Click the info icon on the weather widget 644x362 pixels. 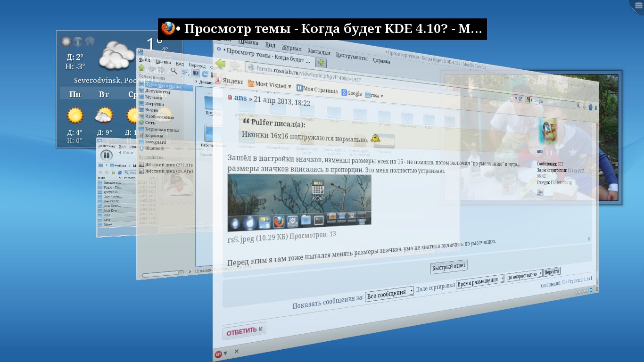[x=78, y=41]
